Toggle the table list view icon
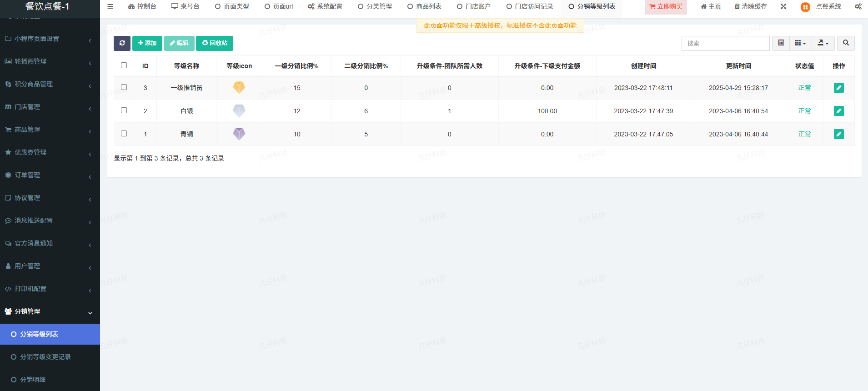 tap(781, 43)
